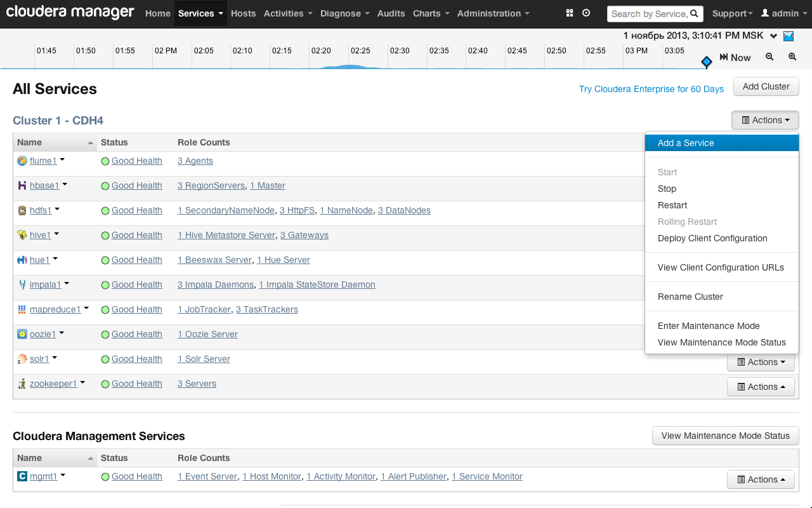The height and width of the screenshot is (508, 812).
Task: Open the Administration navigation dropdown
Action: click(x=494, y=13)
